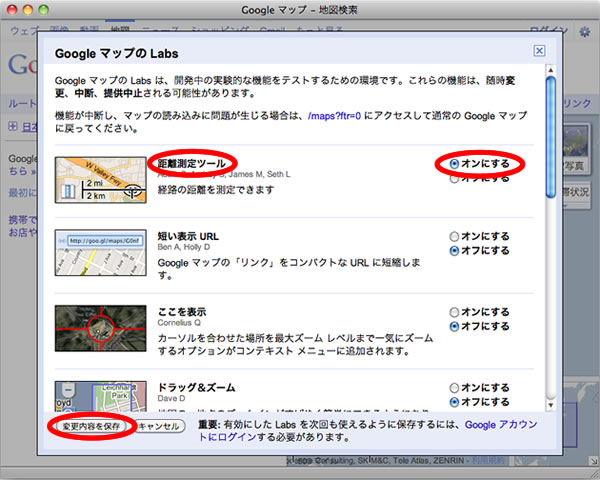Enable ここを表示 with オンにする

pos(454,312)
